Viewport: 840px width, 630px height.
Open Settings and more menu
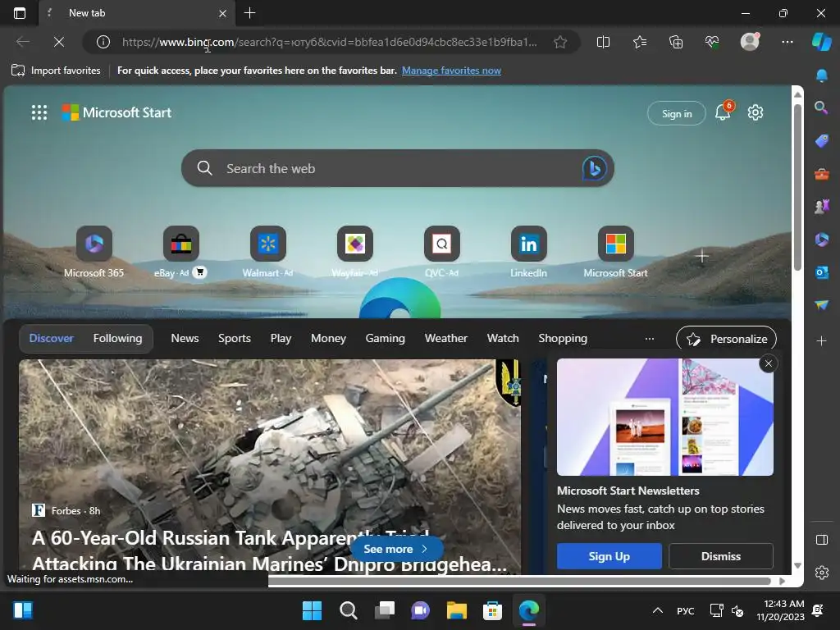[787, 42]
